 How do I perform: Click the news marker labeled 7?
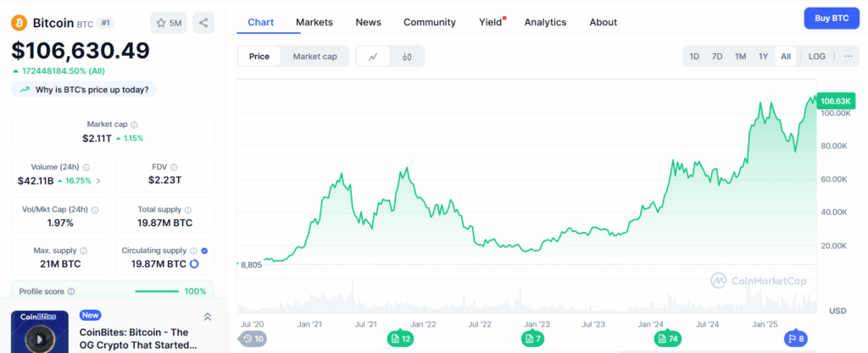click(533, 339)
